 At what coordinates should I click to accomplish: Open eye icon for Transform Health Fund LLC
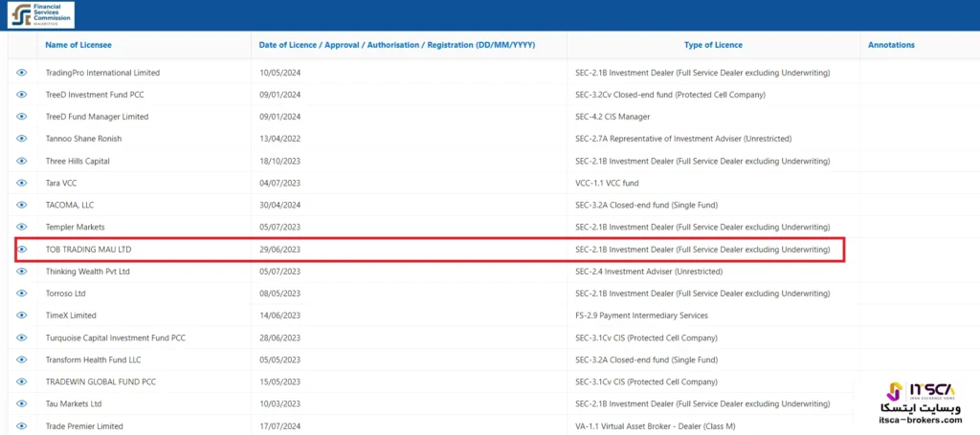22,359
